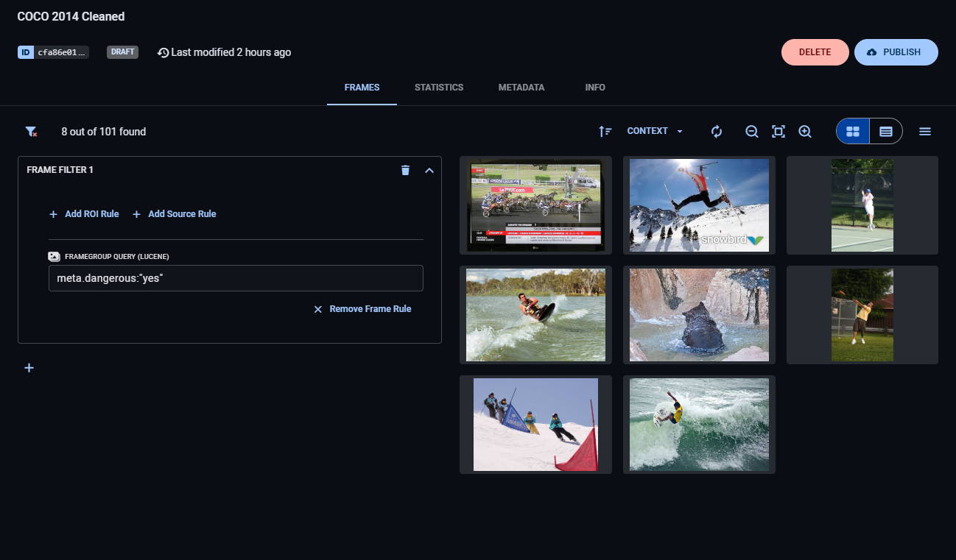Click Remove Frame Rule
This screenshot has height=560, width=956.
(x=363, y=308)
